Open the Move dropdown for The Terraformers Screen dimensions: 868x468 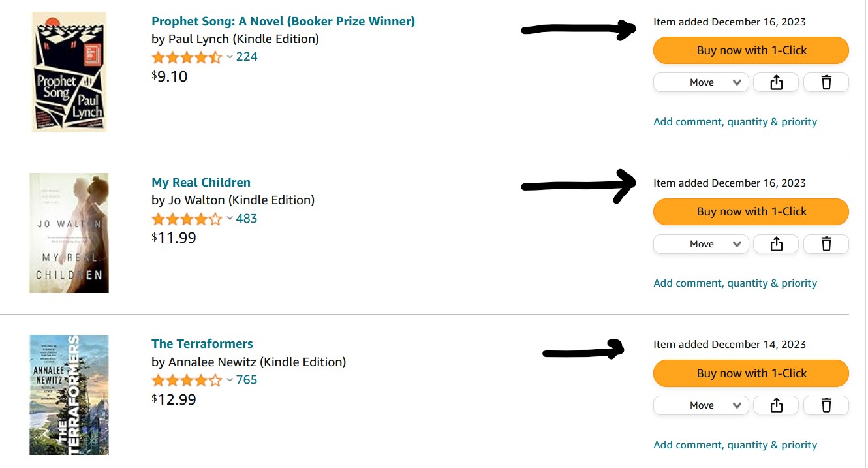pos(701,405)
